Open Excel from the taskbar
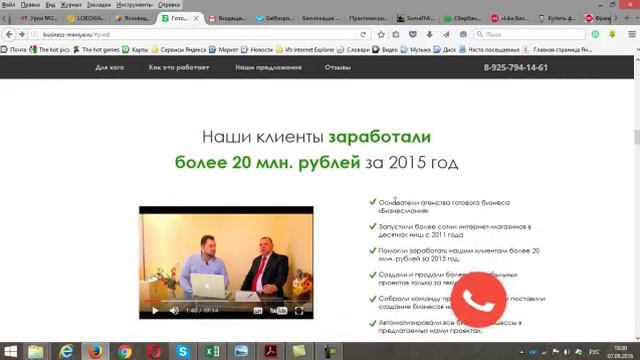This screenshot has height=360, width=640. (212, 351)
